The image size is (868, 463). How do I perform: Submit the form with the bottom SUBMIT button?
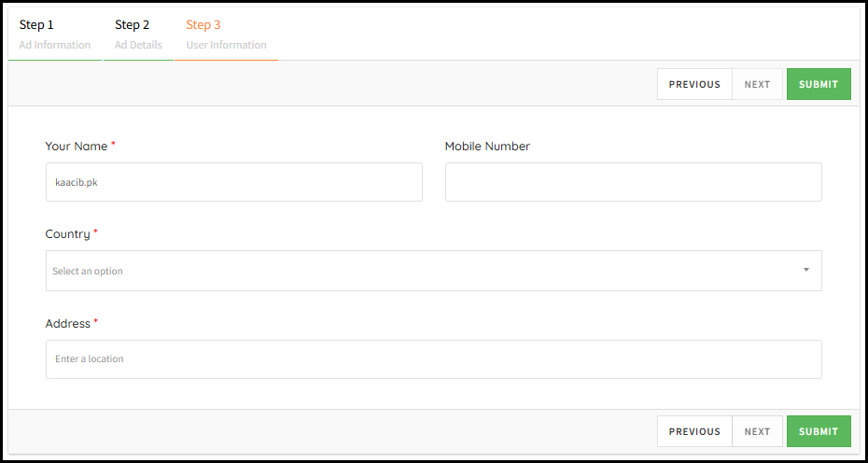pos(819,431)
